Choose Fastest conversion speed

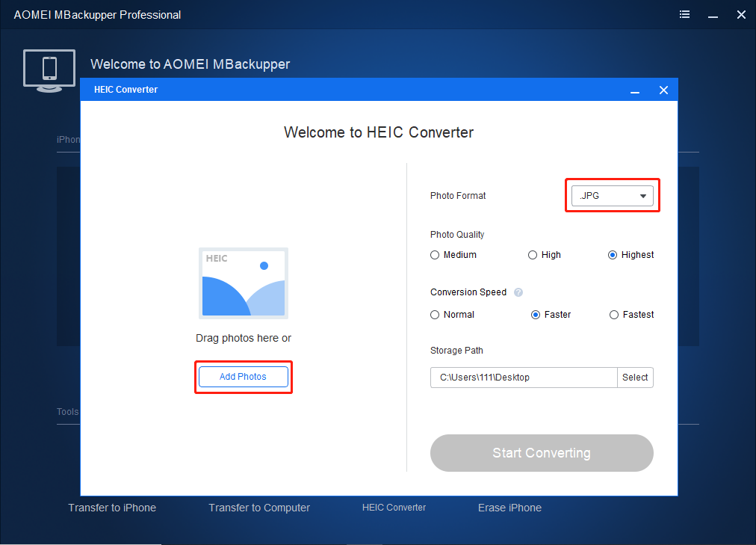pyautogui.click(x=613, y=315)
